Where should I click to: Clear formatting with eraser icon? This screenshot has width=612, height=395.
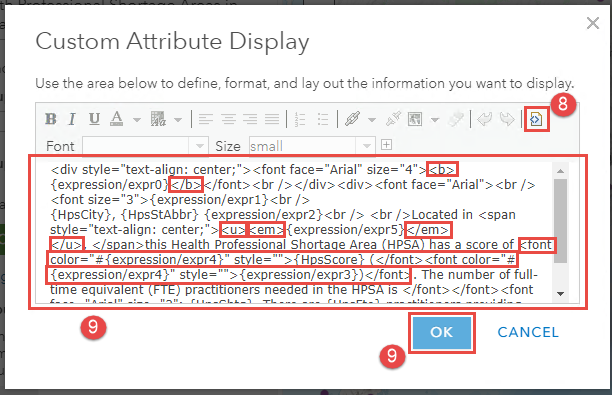pyautogui.click(x=456, y=119)
